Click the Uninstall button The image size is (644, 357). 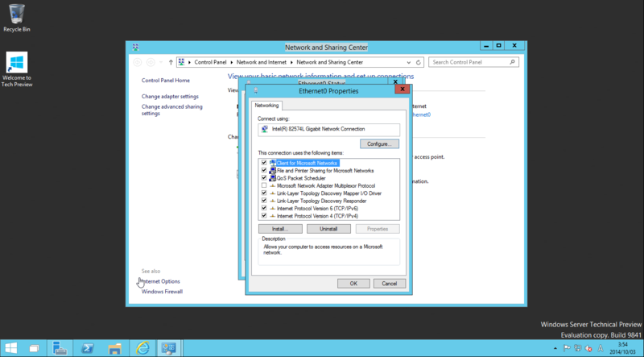[328, 229]
